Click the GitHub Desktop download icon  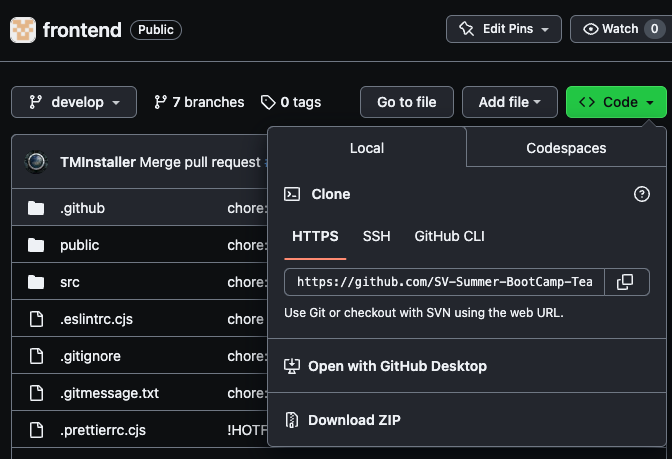(292, 366)
